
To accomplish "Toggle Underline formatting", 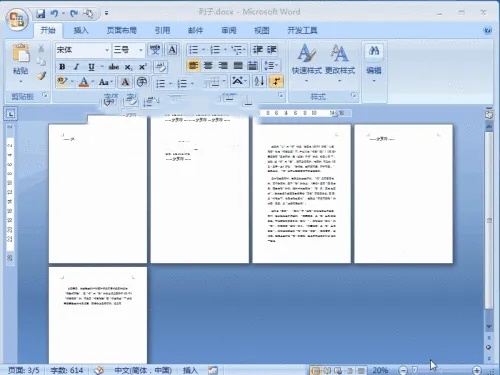I will 91,67.
